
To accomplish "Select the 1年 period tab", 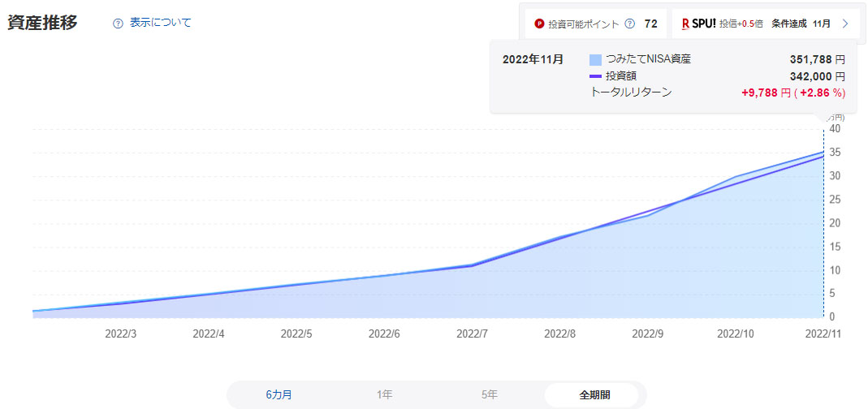I will (x=384, y=395).
